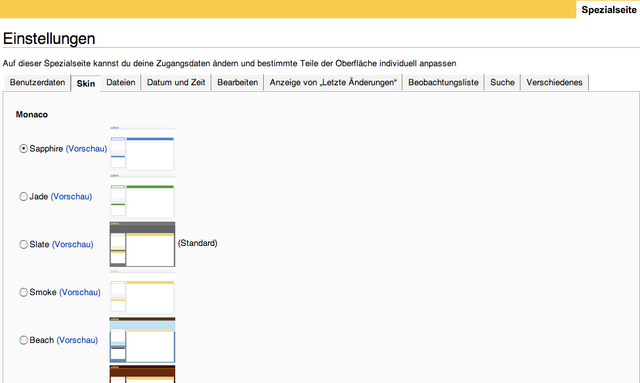Viewport: 640px width, 383px height.
Task: Open the Bearbeiten tab
Action: click(x=238, y=82)
